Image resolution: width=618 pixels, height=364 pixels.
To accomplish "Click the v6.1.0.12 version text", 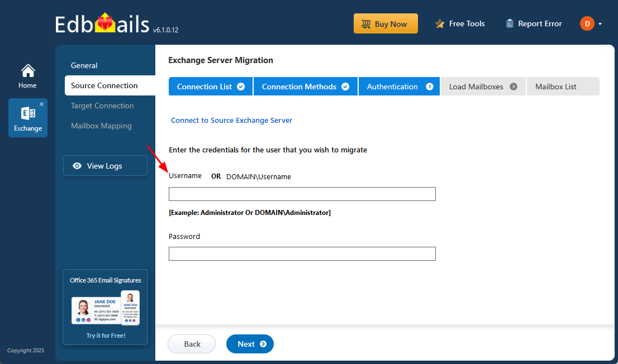I will [x=165, y=30].
